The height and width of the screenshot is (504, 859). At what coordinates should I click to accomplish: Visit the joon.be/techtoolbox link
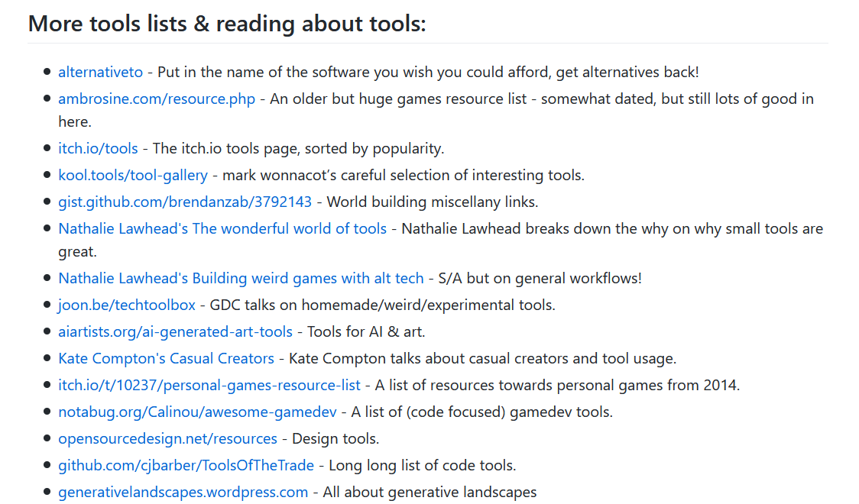127,305
